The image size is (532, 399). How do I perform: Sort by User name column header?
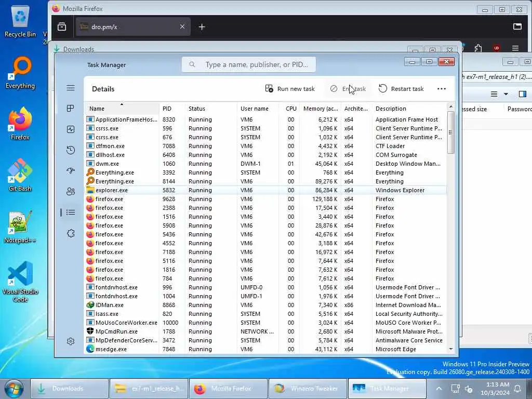click(258, 109)
